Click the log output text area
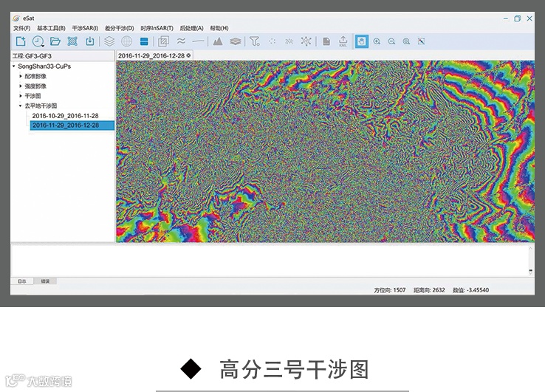The height and width of the screenshot is (392, 545). (270, 261)
